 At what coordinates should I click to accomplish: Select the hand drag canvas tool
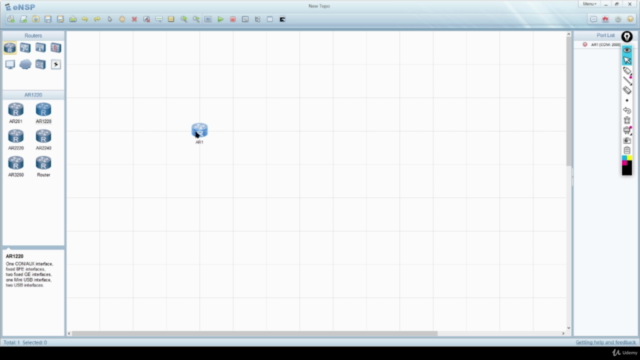pos(122,19)
